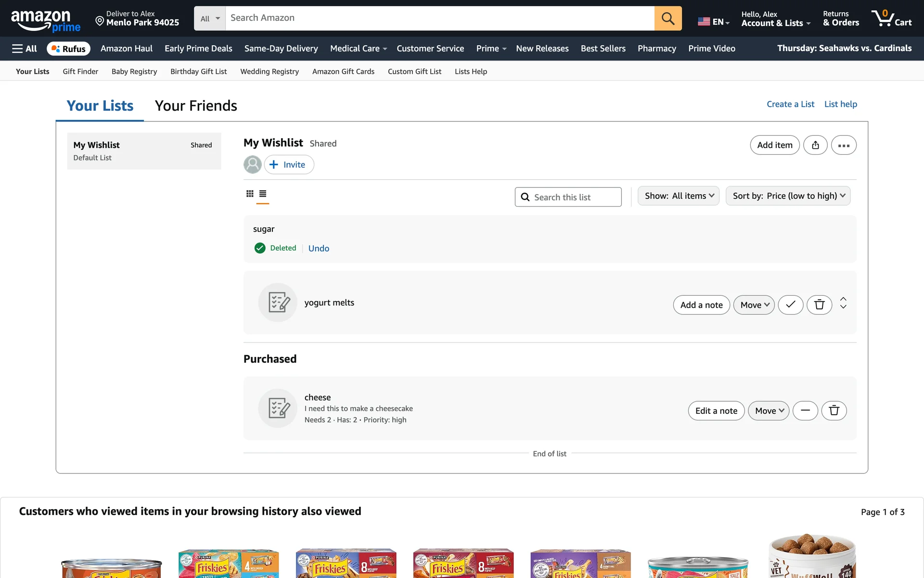Unmark cheese as purchased with minus button
The height and width of the screenshot is (578, 924).
tap(805, 411)
